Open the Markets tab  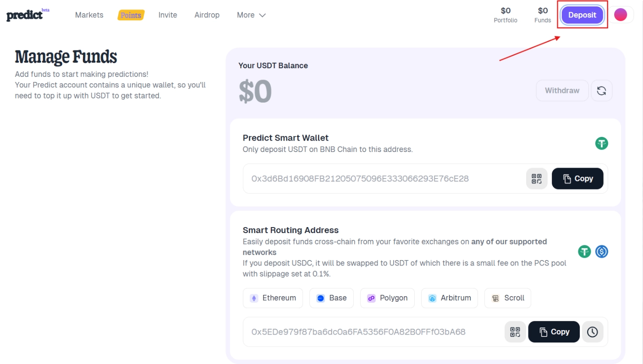89,15
